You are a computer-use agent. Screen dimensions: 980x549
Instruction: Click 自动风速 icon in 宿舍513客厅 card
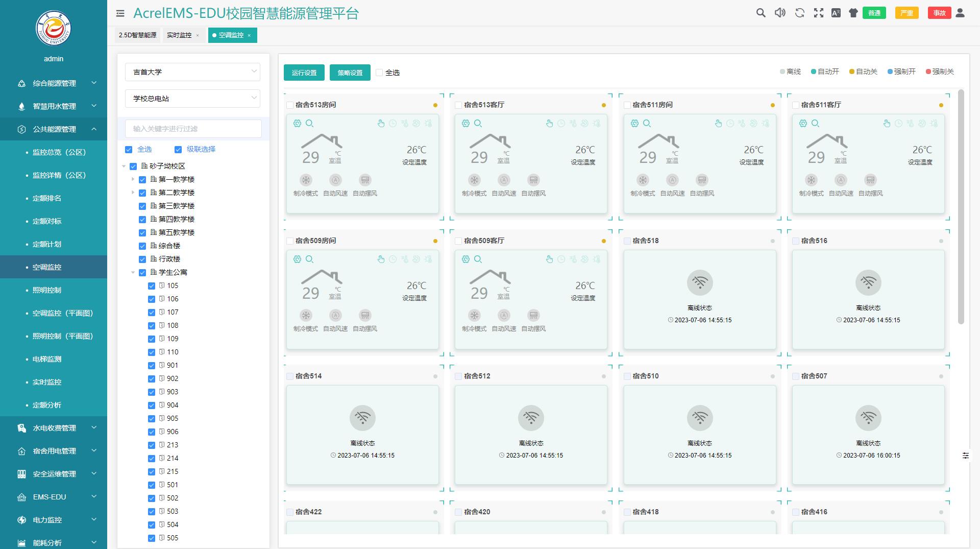click(x=504, y=180)
